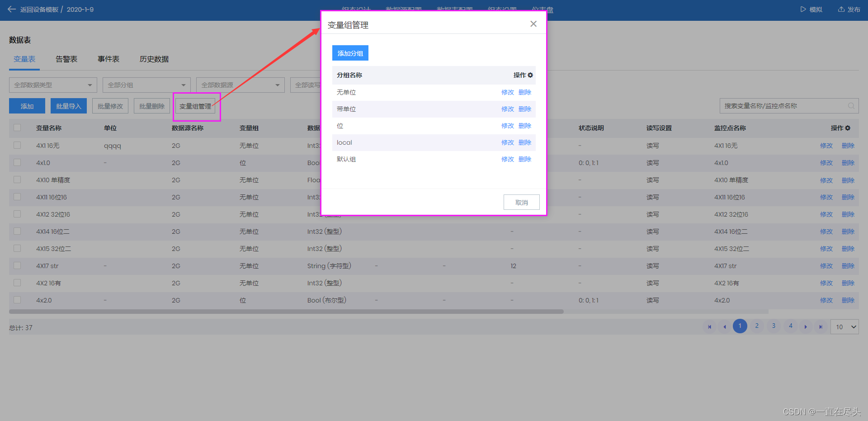Click 删除 for the 无单位 group
Image resolution: width=868 pixels, height=421 pixels.
coord(525,92)
